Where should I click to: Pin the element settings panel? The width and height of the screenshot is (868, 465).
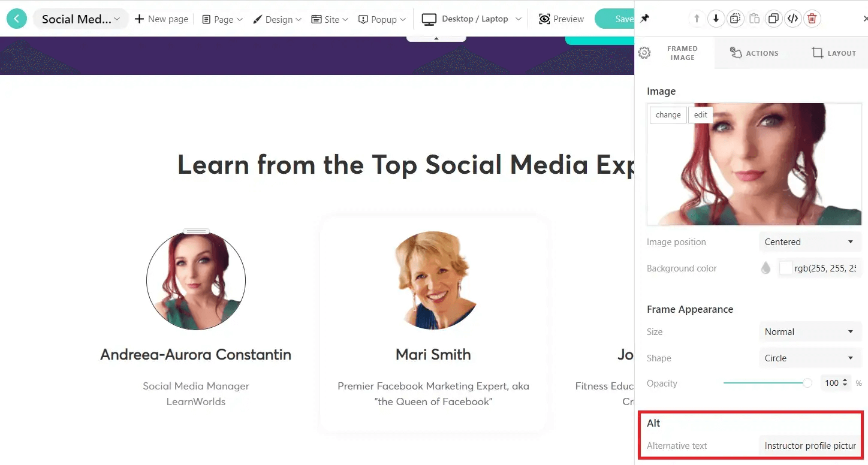pyautogui.click(x=644, y=18)
